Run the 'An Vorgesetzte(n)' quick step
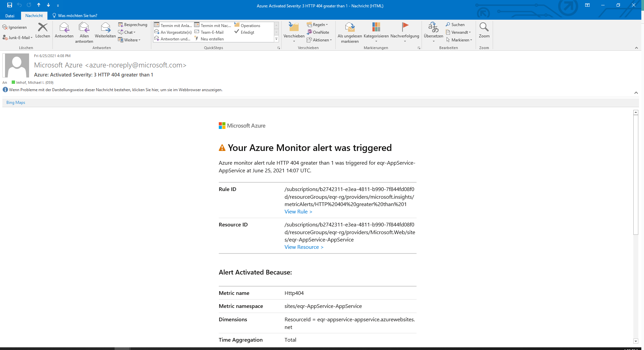The width and height of the screenshot is (644, 350). pos(173,32)
